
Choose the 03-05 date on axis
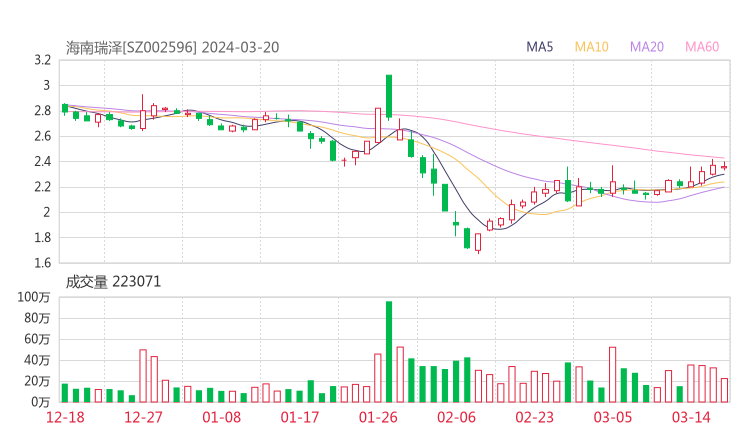pyautogui.click(x=613, y=417)
